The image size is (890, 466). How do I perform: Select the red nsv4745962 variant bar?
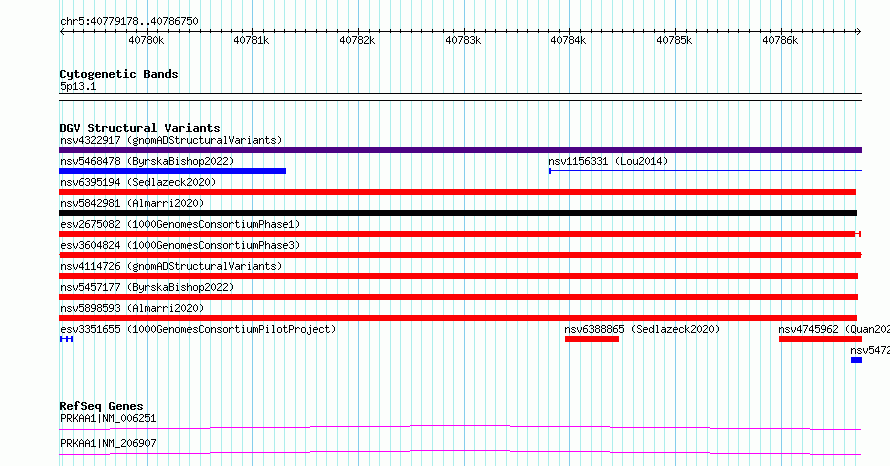(820, 339)
